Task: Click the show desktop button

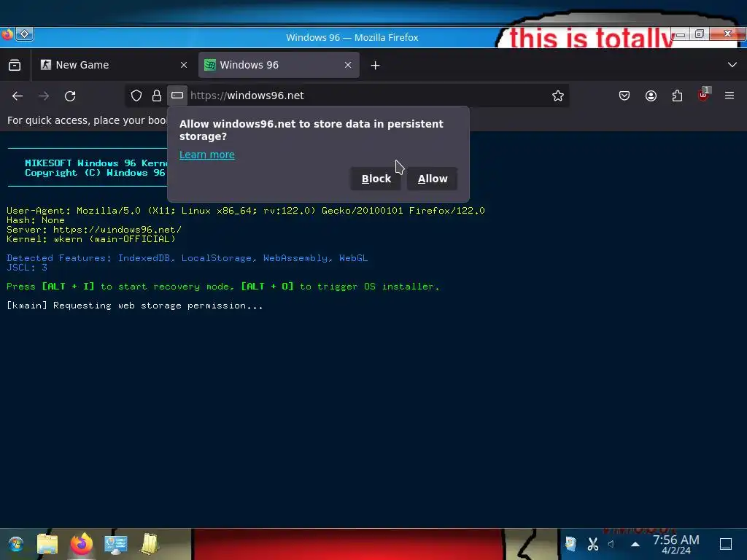Action: [x=726, y=544]
